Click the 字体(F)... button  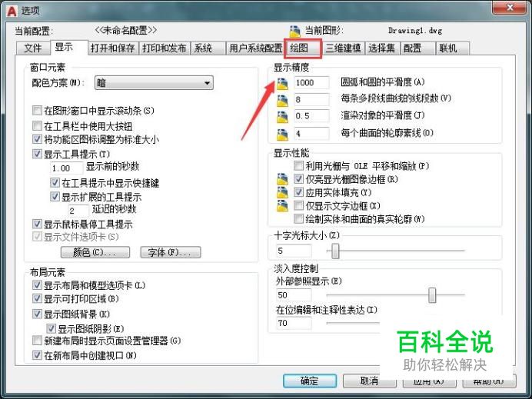pos(171,252)
